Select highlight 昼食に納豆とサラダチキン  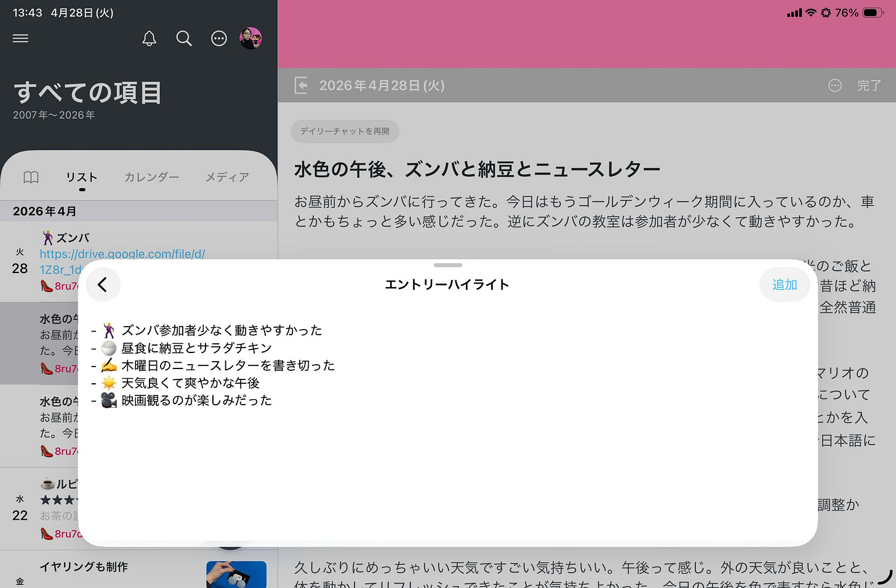tap(196, 348)
